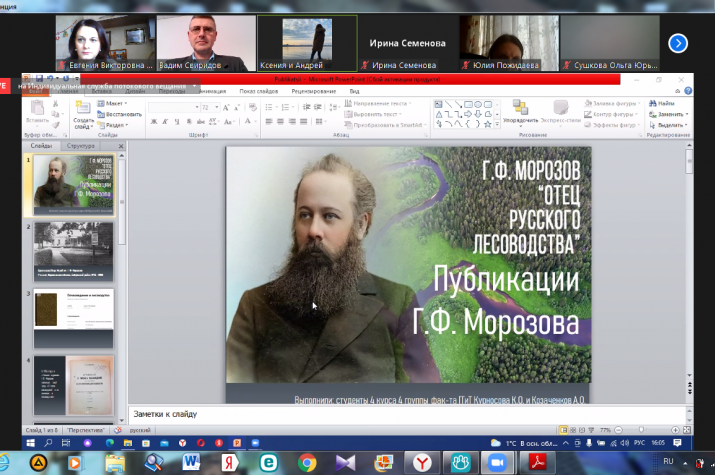715x475 pixels.
Task: Open Выровнять текст dropdown
Action: click(x=373, y=114)
